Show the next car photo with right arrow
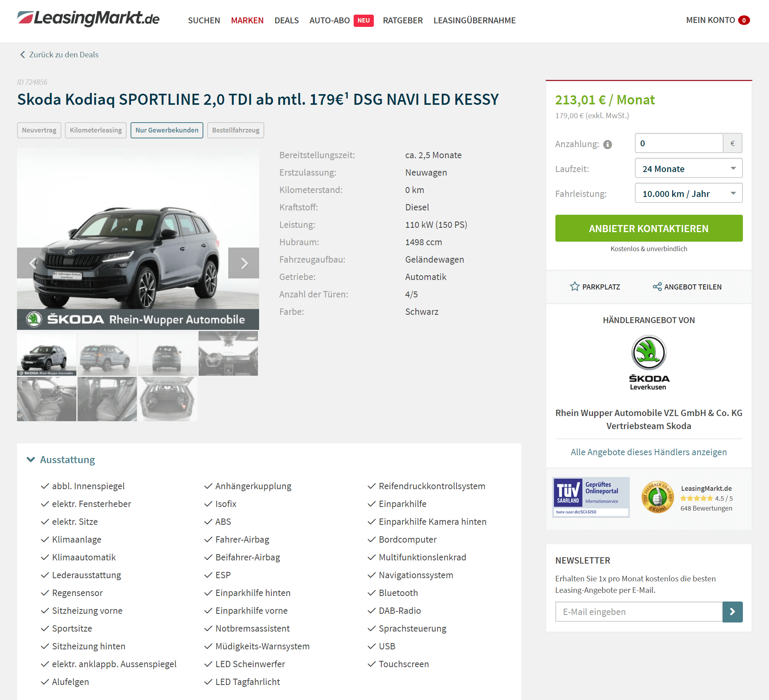 coord(244,263)
